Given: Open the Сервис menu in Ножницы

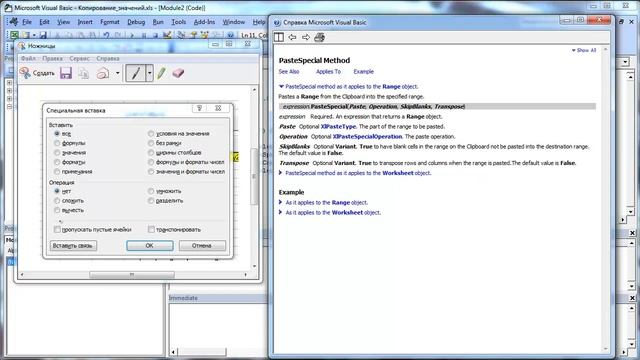Looking at the screenshot, I should (79, 58).
